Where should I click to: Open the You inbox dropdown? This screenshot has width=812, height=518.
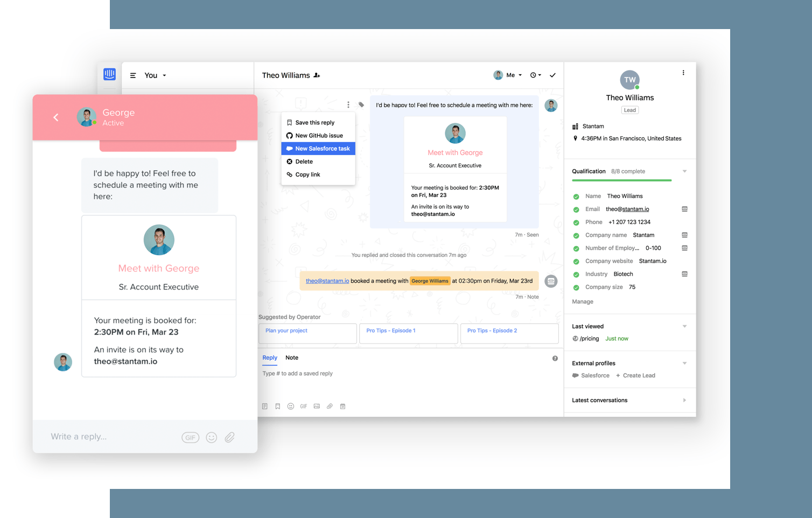[155, 75]
